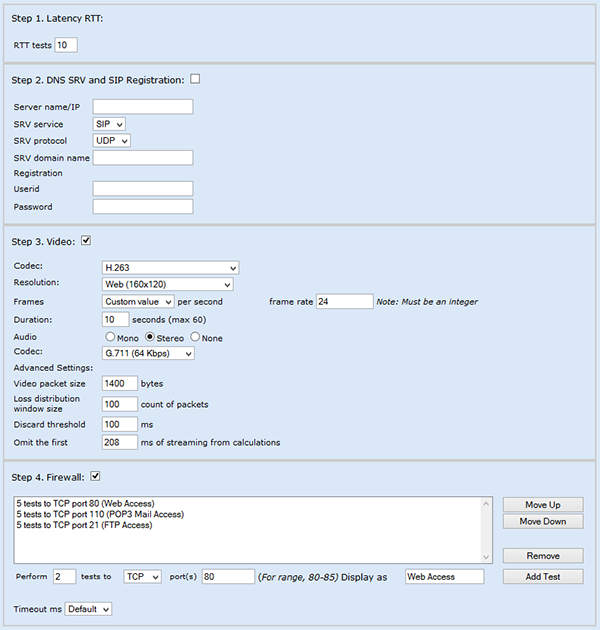Open the SRV service dropdown
Viewport: 600px width, 630px height.
pos(109,124)
